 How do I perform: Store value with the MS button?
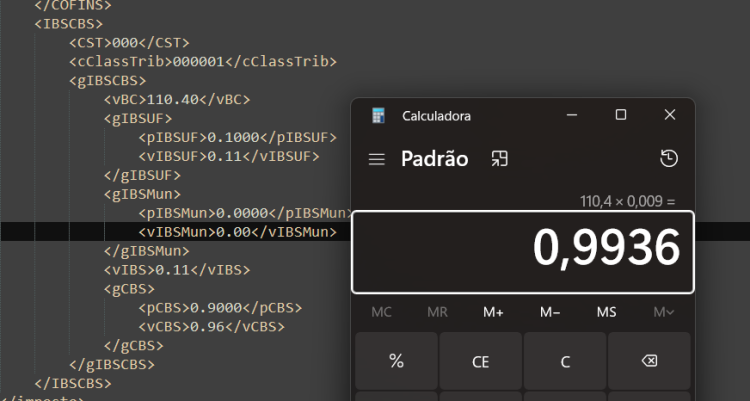pos(607,312)
